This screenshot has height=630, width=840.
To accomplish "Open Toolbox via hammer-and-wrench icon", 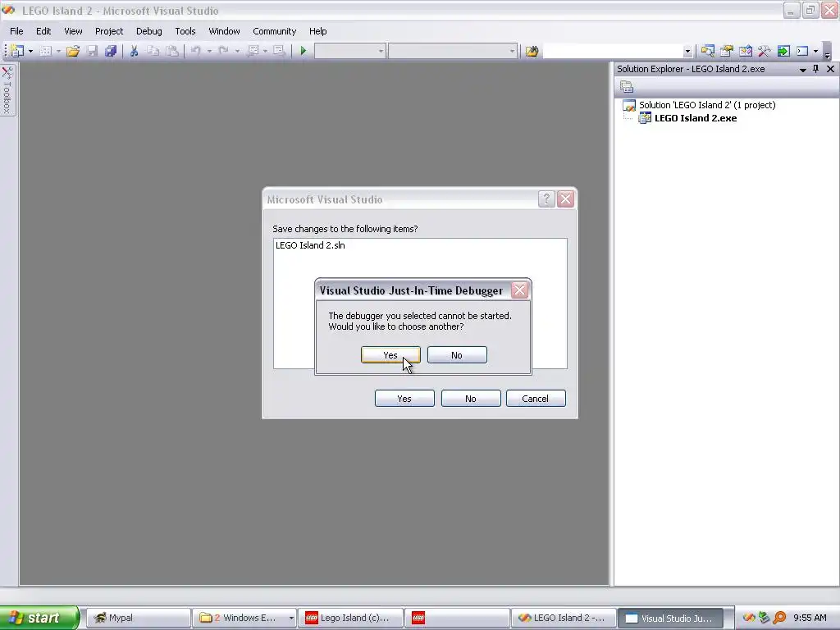I will click(x=764, y=51).
